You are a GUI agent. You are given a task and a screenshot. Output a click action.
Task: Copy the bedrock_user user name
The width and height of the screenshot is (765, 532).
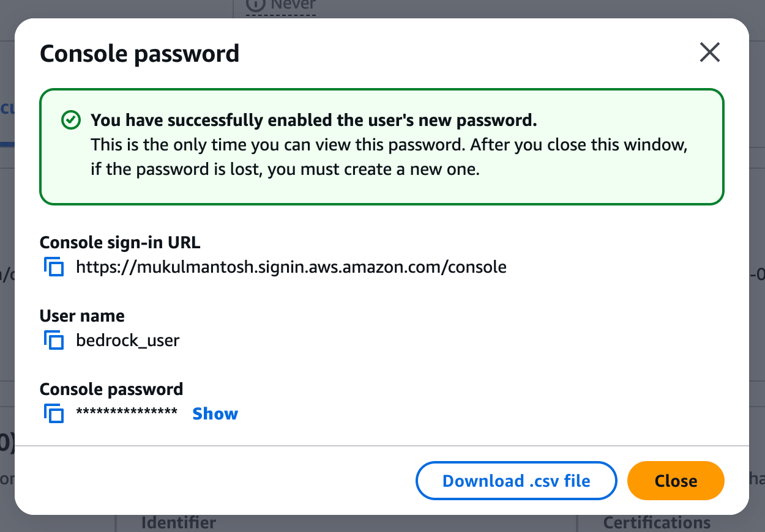pyautogui.click(x=54, y=340)
